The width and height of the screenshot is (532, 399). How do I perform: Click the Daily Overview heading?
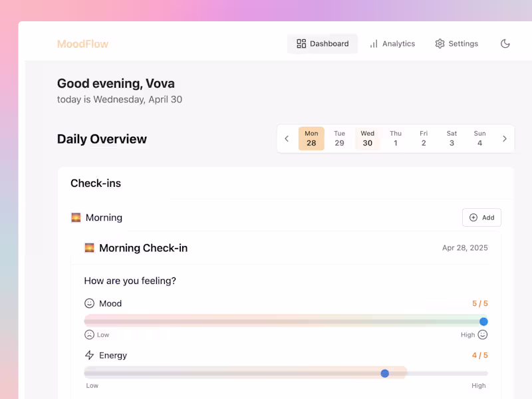click(x=102, y=139)
